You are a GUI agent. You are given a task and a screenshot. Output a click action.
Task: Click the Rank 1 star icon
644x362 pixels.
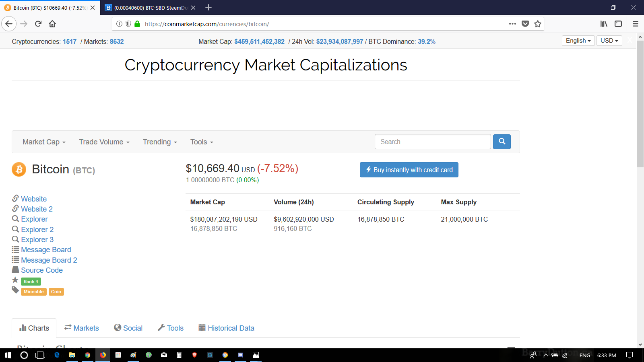click(15, 280)
